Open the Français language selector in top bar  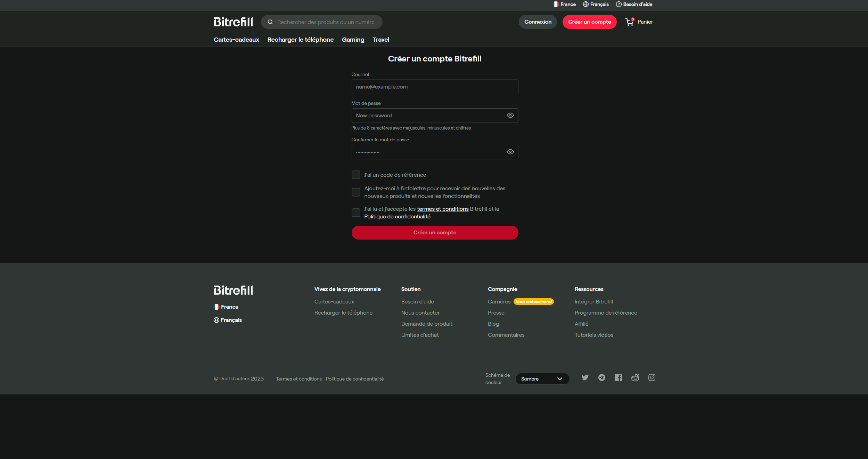596,4
